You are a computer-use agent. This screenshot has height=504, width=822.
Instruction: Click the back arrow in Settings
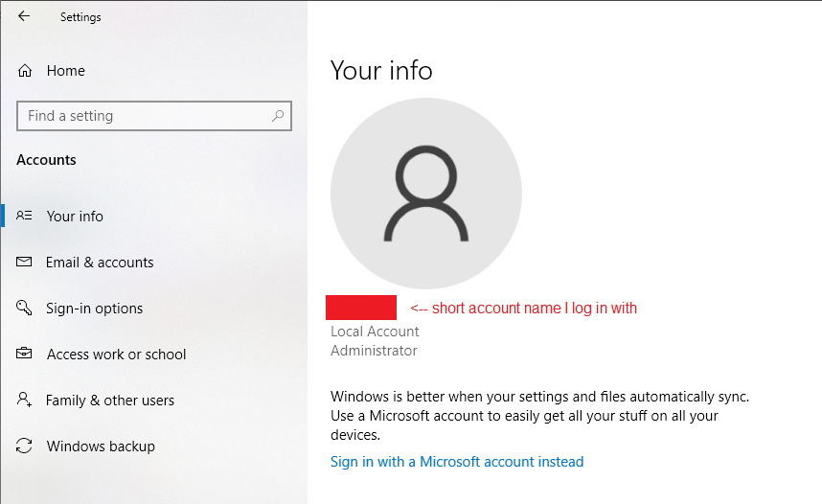pos(24,16)
